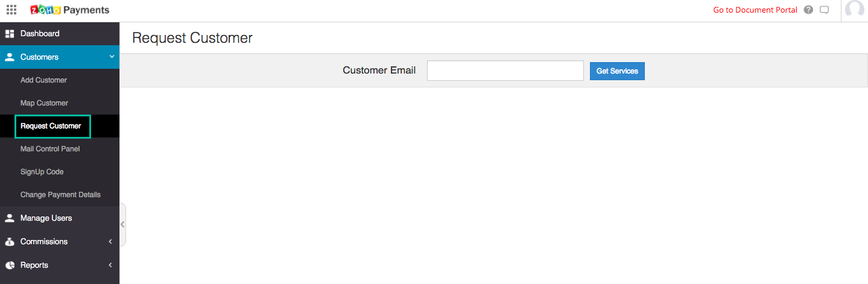Screen dimensions: 868x284
Task: Open the apps grid launcher icon
Action: (x=11, y=10)
